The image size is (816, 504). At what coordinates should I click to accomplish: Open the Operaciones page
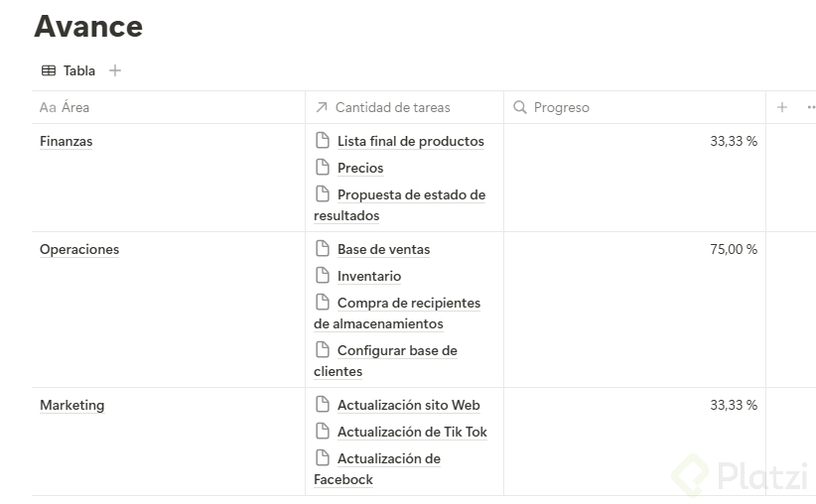click(79, 249)
